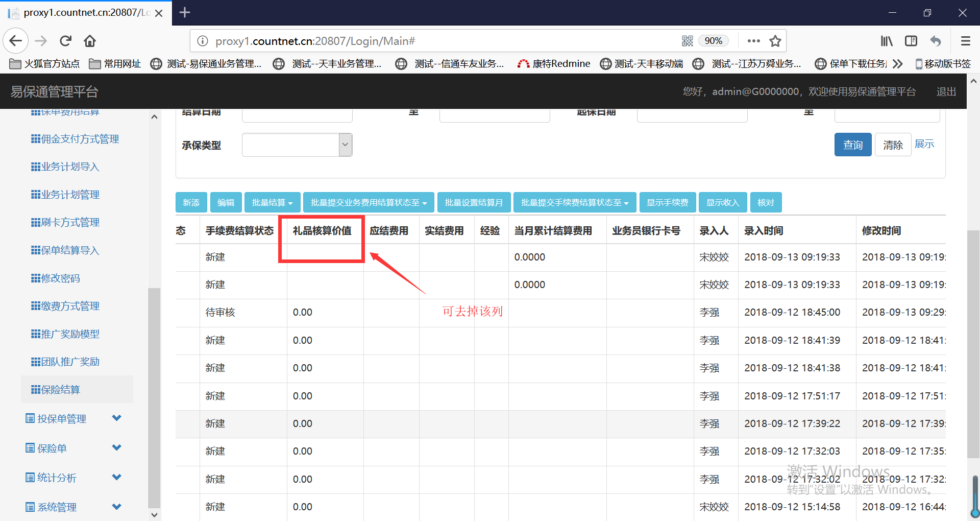Open 保险结算 in the sidebar menu

60,390
